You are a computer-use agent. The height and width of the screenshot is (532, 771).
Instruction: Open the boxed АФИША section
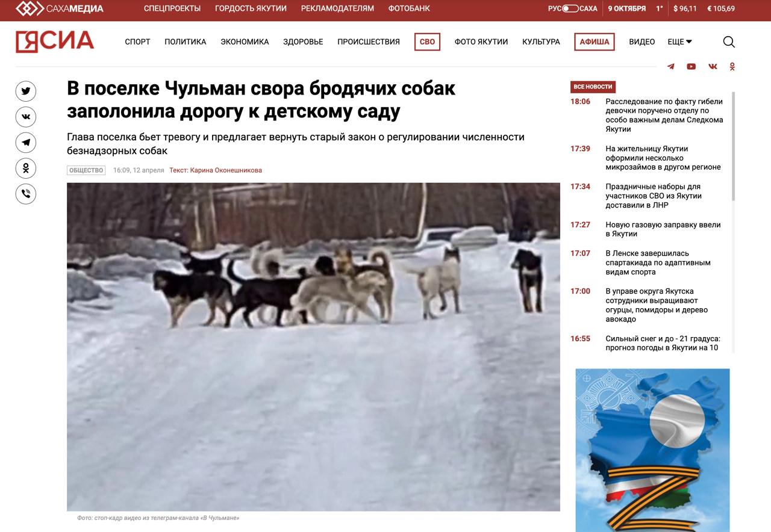pos(595,42)
